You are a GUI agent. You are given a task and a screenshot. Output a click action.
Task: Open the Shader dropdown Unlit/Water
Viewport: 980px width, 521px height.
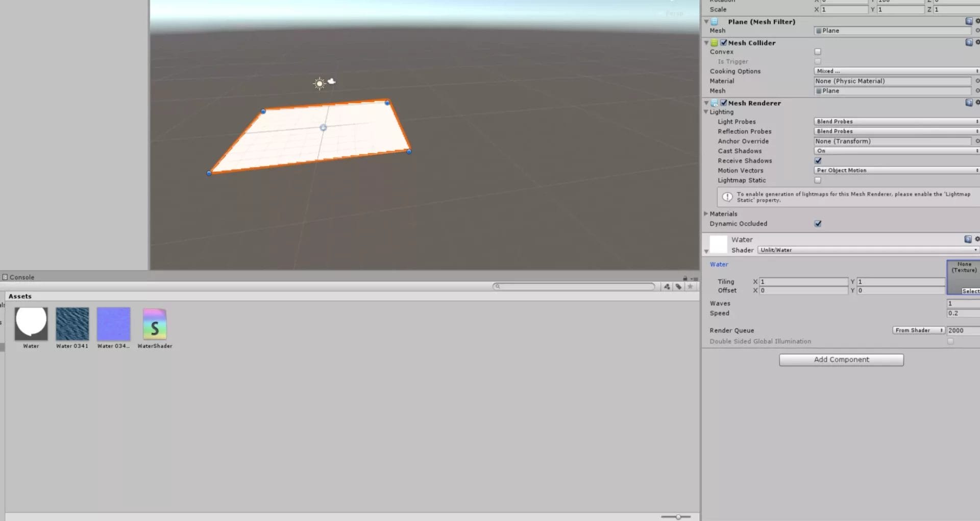868,250
